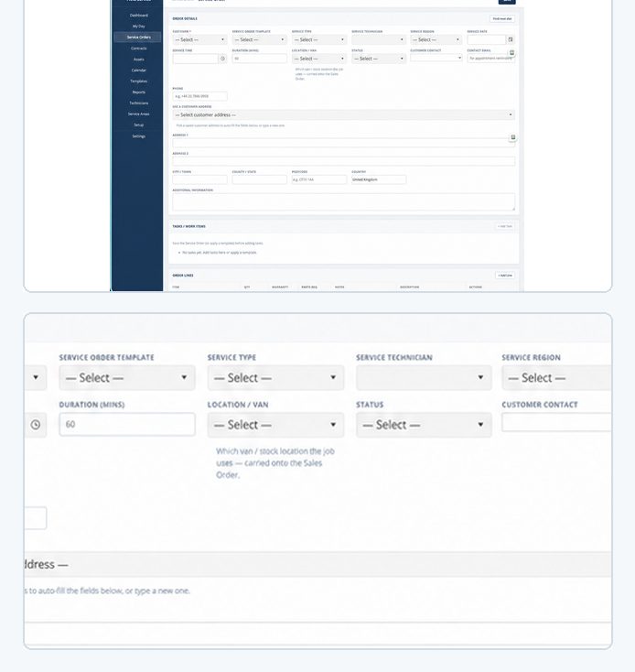This screenshot has width=635, height=672.
Task: Open Service Type dropdown in enlarged lower view
Action: (275, 377)
